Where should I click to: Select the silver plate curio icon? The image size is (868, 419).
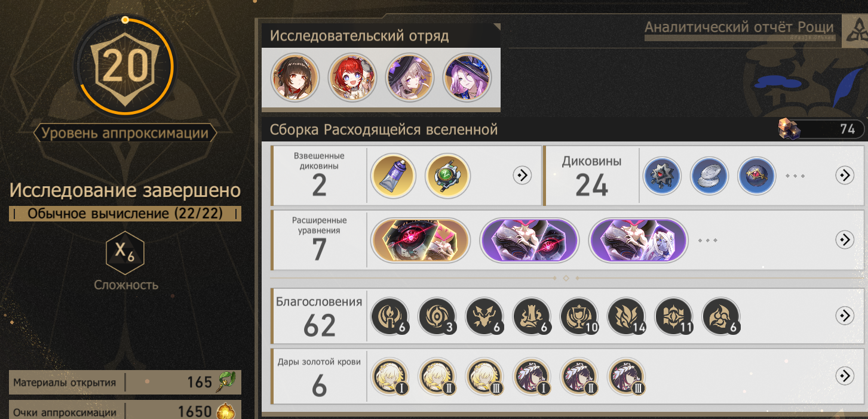pyautogui.click(x=709, y=175)
